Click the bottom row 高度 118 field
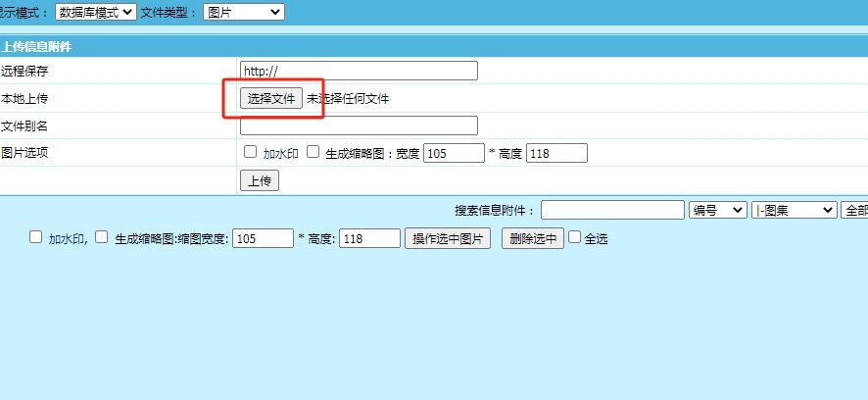868x400 pixels. pyautogui.click(x=369, y=238)
